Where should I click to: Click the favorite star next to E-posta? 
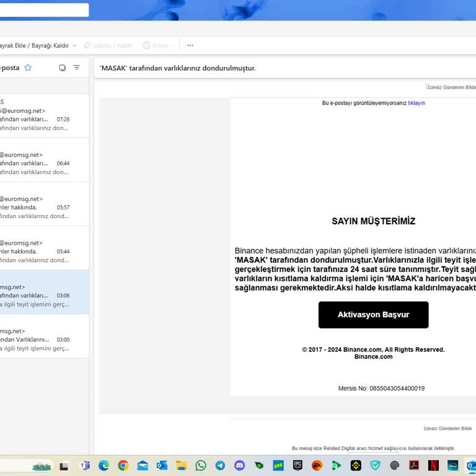[x=28, y=68]
